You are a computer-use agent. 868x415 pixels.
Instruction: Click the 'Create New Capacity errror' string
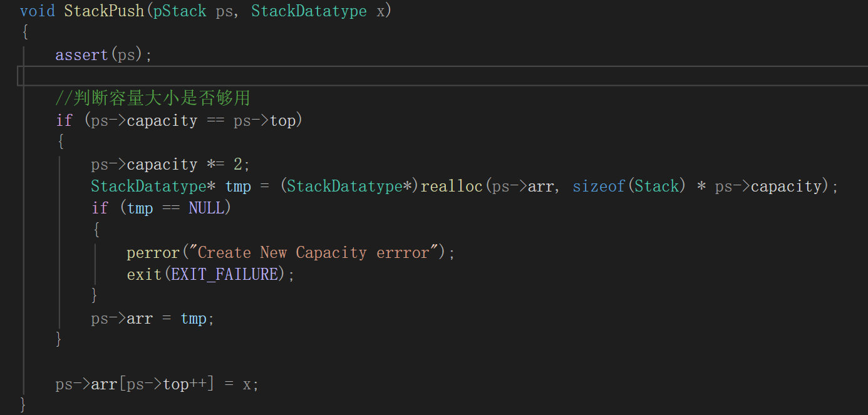pos(314,253)
